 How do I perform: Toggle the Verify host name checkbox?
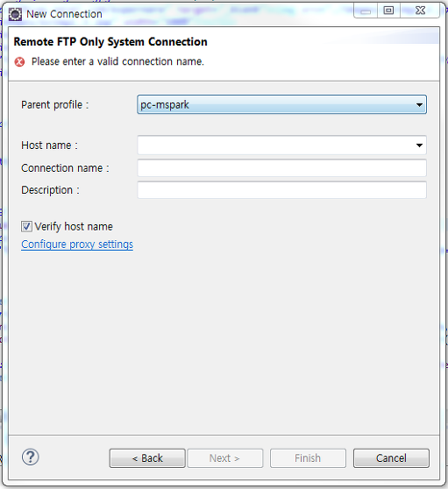click(x=26, y=226)
